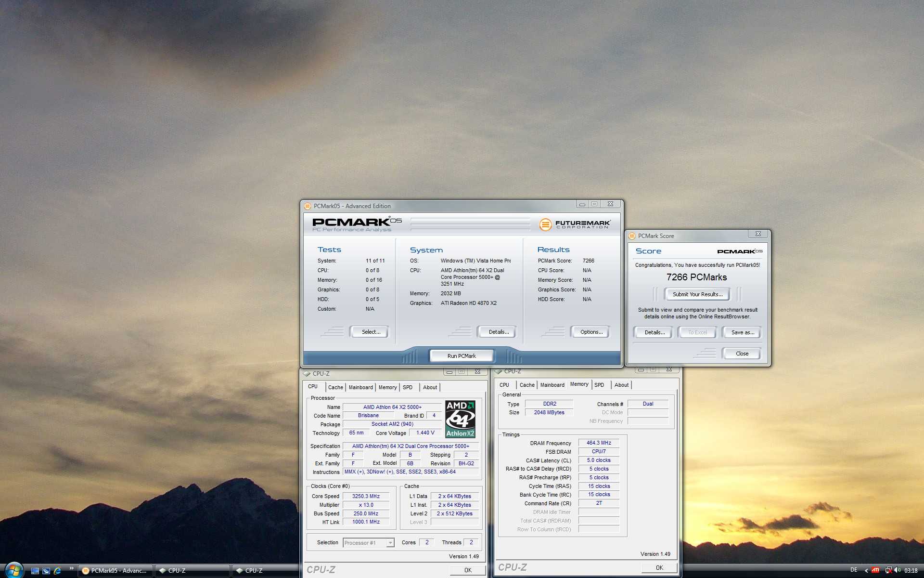The height and width of the screenshot is (578, 924).
Task: Click OK in CPU-Z memory window
Action: click(659, 567)
